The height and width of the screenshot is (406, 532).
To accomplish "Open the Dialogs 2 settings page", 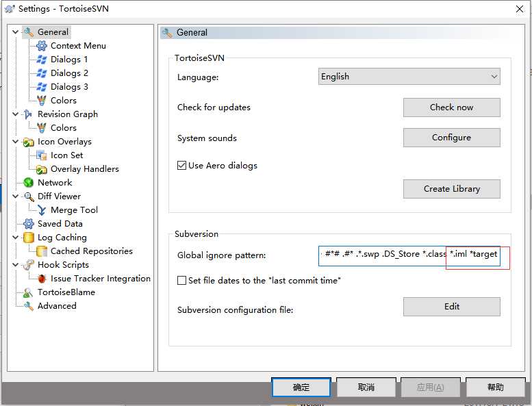I will pos(69,73).
